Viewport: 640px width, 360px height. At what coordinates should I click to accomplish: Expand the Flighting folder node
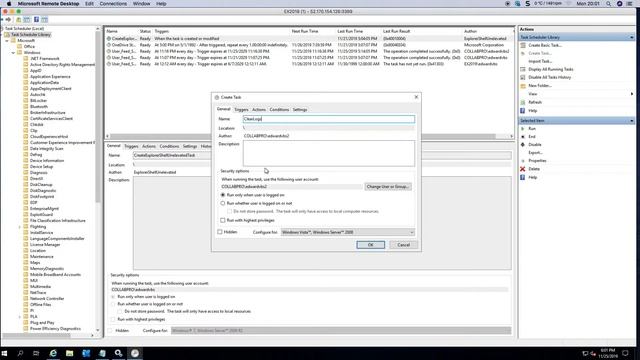pos(20,227)
